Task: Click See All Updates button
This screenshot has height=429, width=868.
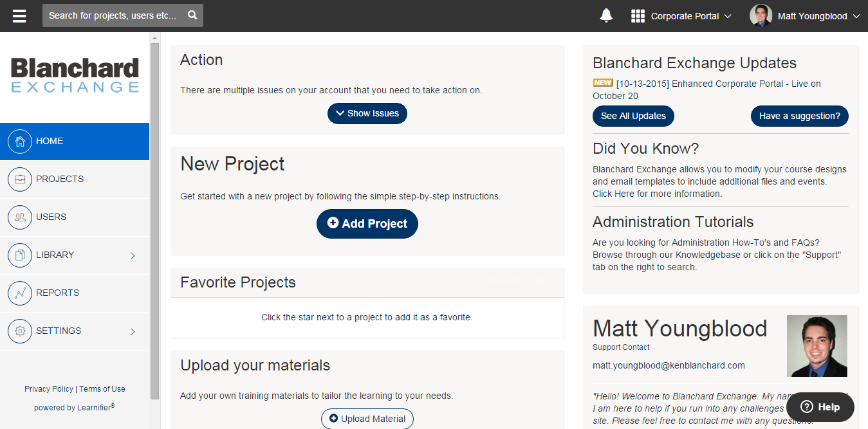Action: (x=633, y=116)
